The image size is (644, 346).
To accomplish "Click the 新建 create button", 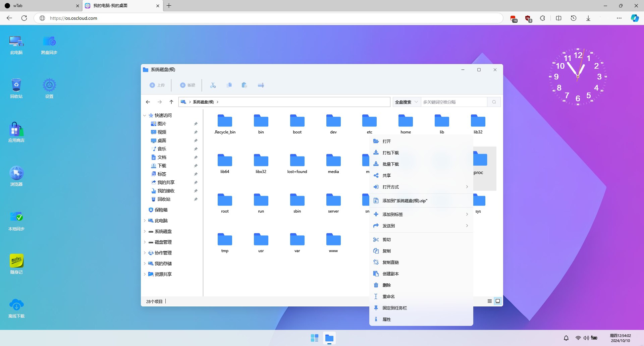I will click(188, 85).
